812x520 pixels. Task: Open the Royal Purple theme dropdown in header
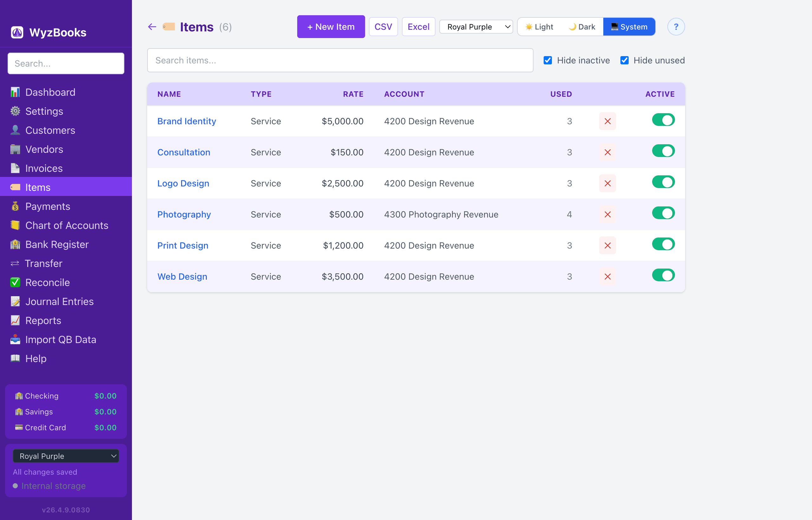(x=475, y=27)
